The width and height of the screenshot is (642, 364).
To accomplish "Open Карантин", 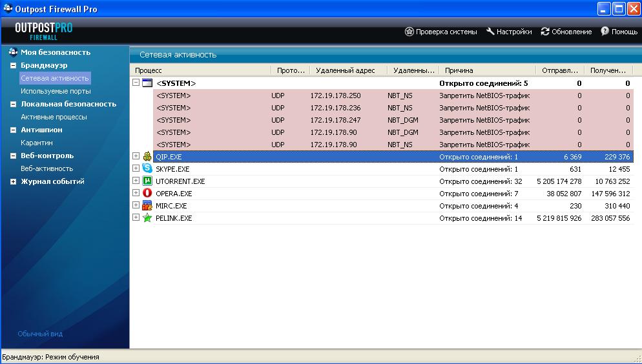I will click(37, 143).
